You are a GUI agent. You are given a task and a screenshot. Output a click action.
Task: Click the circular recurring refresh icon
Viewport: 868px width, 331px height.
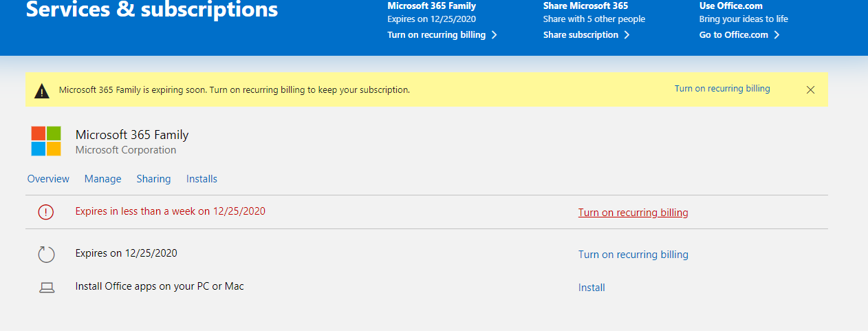tap(45, 255)
